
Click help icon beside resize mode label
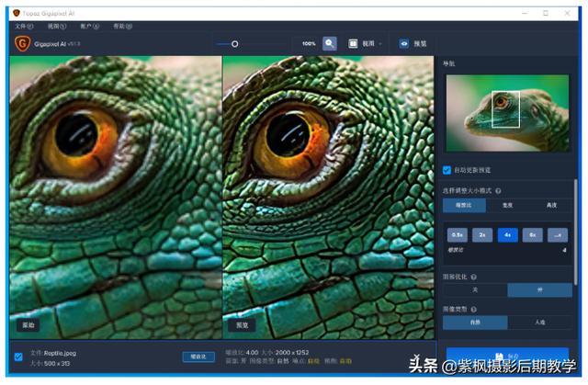[498, 190]
